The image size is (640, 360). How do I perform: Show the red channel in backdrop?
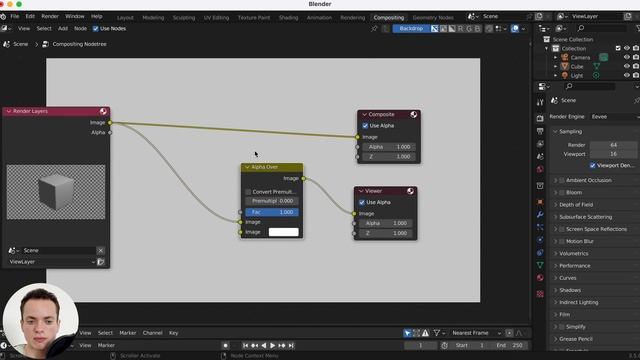(460, 29)
